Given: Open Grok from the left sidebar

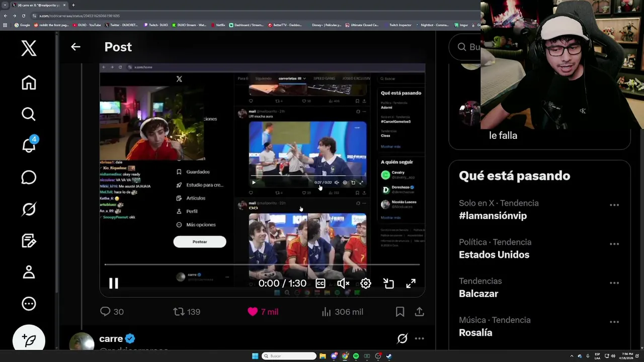Looking at the screenshot, I should (29, 209).
